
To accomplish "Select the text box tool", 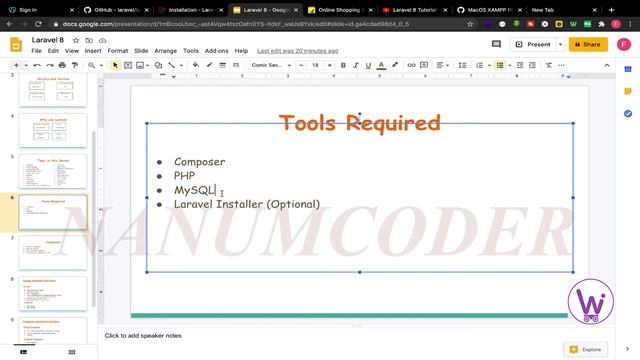I will coord(128,65).
